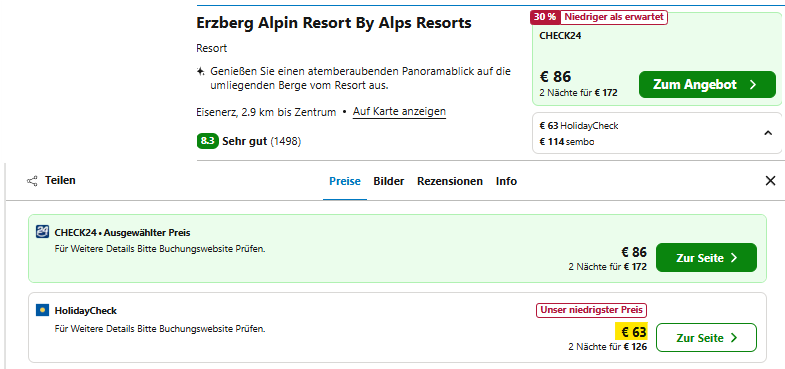Open Auf Karte anzeigen link
Viewport: 785px width, 369px height.
(x=399, y=111)
